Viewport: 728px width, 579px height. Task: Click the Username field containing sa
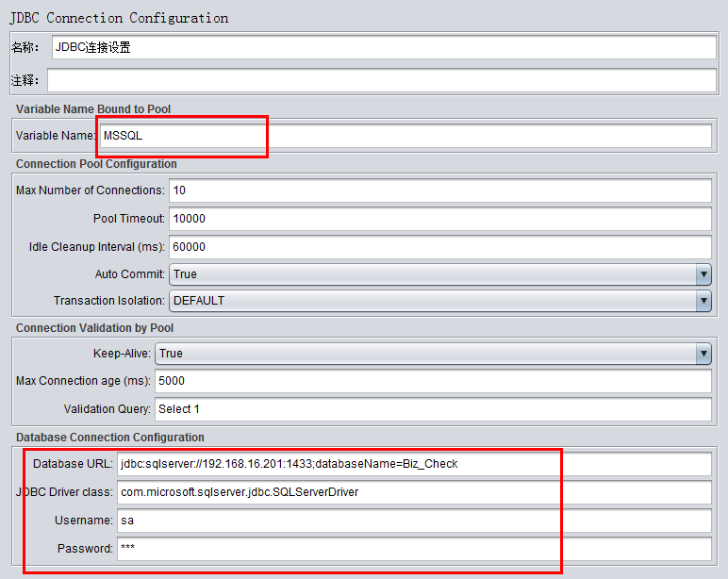pyautogui.click(x=414, y=521)
